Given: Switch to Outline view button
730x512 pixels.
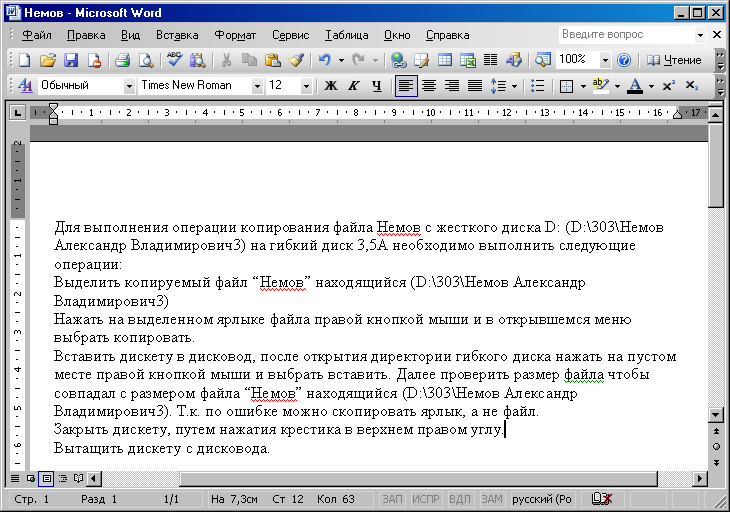Looking at the screenshot, I should (62, 478).
